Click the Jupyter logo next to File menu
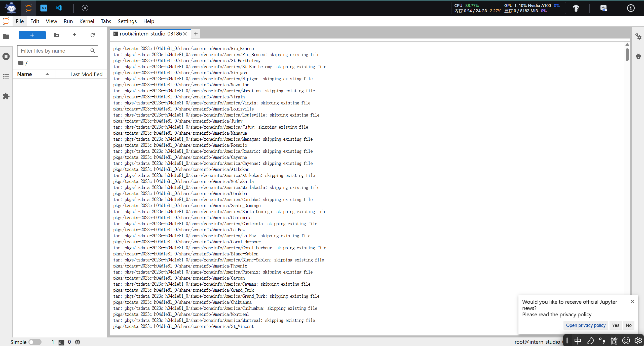644x346 pixels. (6, 21)
